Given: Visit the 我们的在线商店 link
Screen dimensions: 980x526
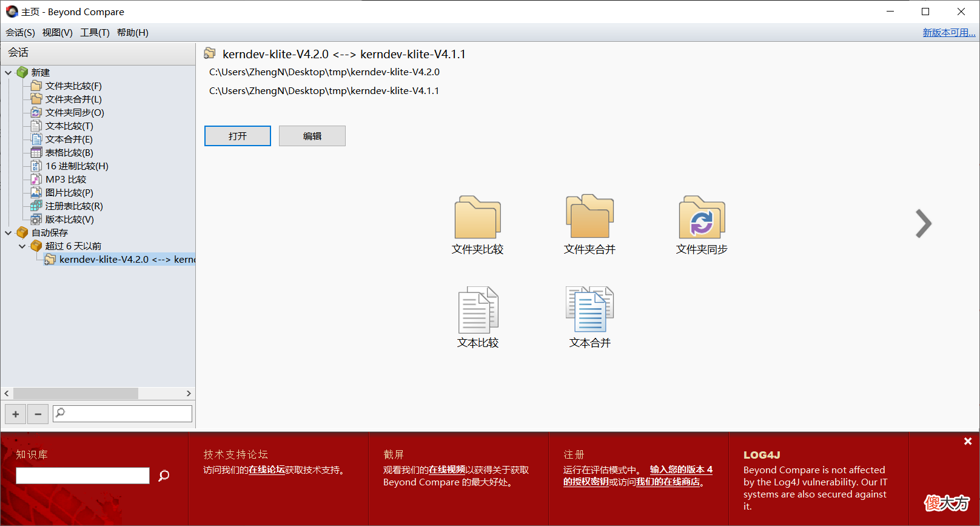Looking at the screenshot, I should pyautogui.click(x=668, y=482).
